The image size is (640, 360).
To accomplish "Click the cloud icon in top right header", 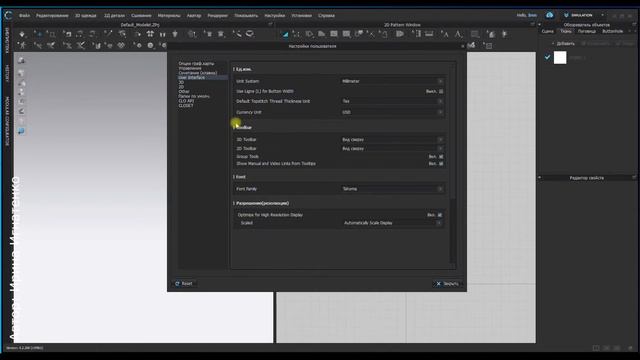I will tap(549, 15).
